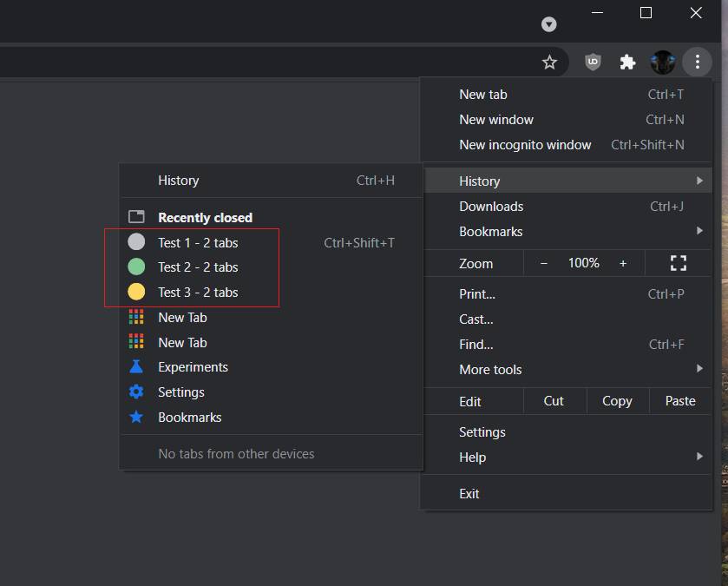This screenshot has height=586, width=728.
Task: Open Settings in main Chrome menu
Action: (x=566, y=431)
